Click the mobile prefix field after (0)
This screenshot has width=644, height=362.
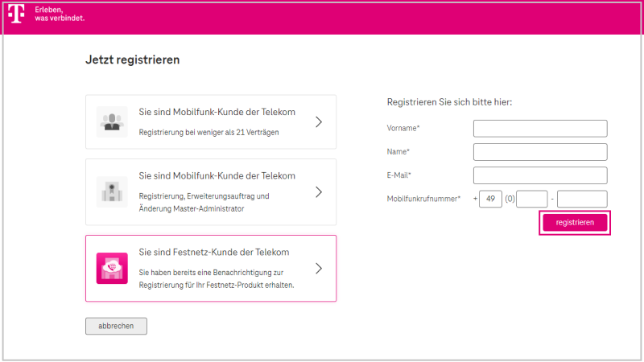pyautogui.click(x=532, y=199)
